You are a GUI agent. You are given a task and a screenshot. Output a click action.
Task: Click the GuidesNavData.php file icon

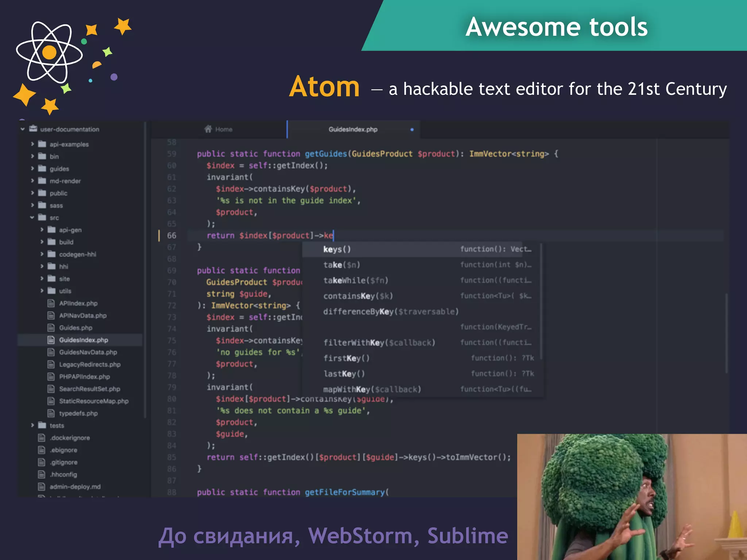(x=51, y=352)
